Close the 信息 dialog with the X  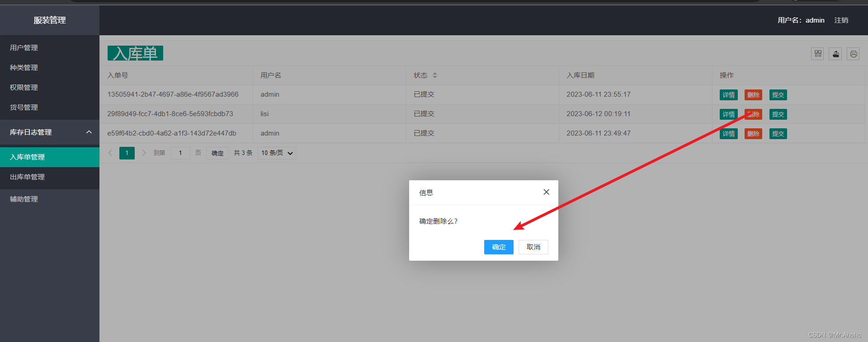click(546, 192)
